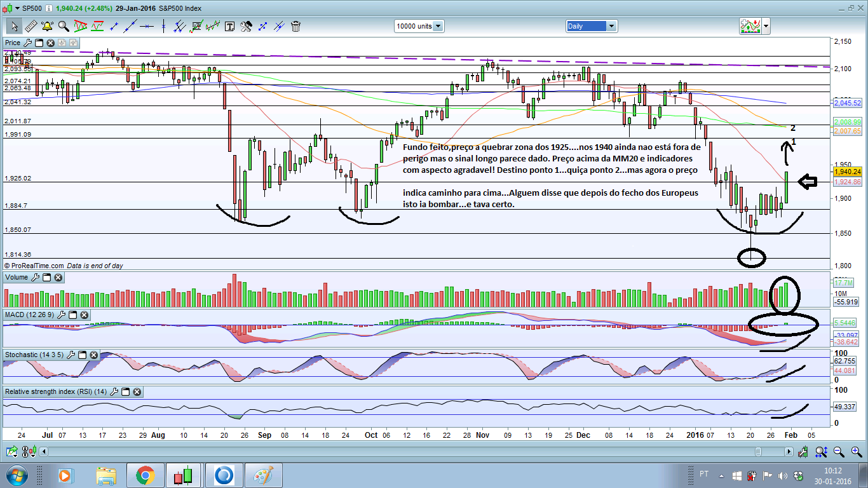
Task: Select the vertical line tool
Action: point(163,26)
